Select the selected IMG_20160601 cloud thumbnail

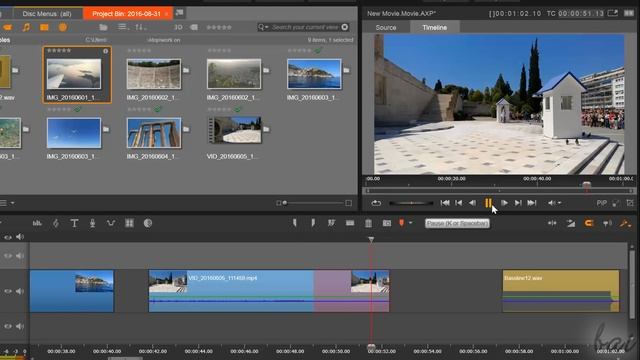(x=74, y=74)
